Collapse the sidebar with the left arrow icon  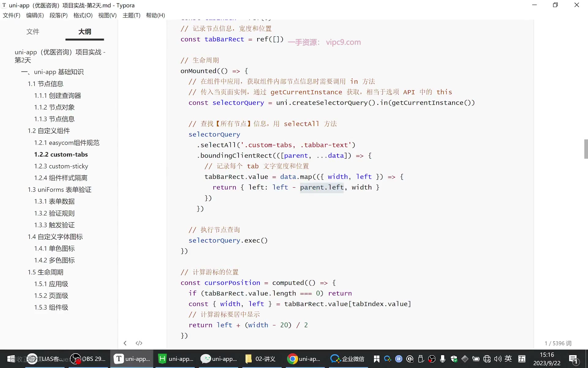(125, 343)
